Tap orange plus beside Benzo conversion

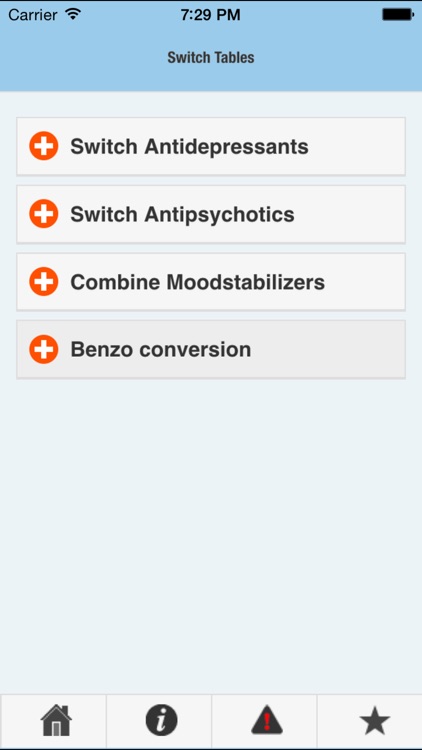click(44, 350)
